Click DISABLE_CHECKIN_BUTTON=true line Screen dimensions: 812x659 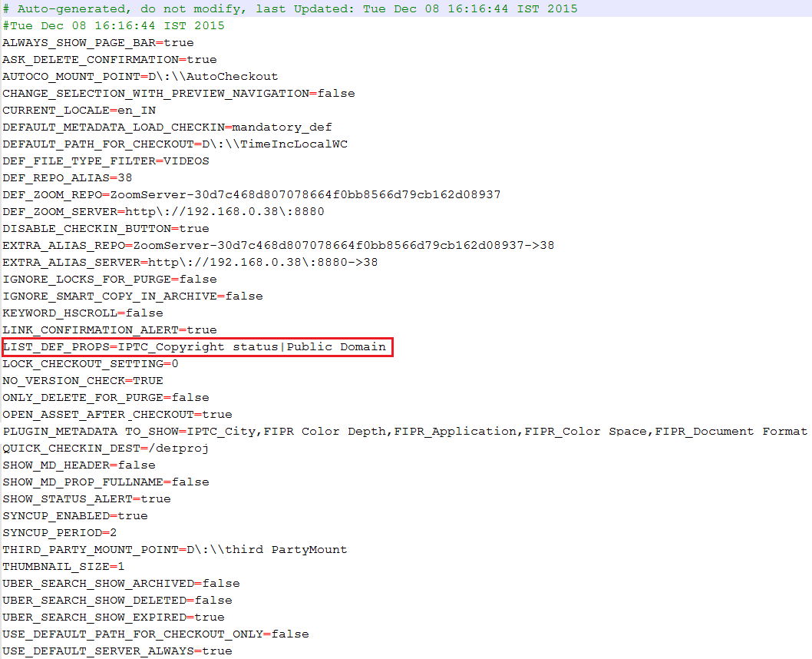pyautogui.click(x=106, y=228)
